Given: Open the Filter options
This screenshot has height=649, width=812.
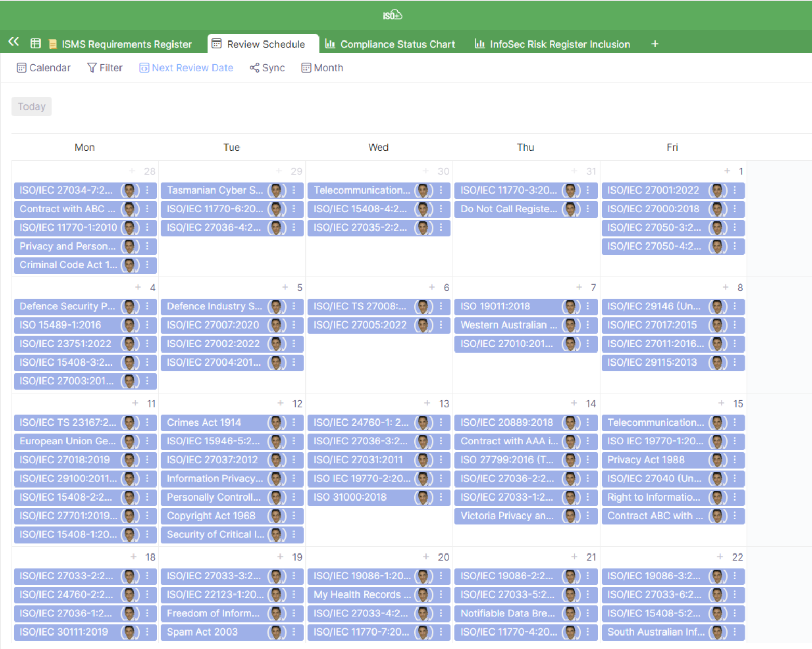Looking at the screenshot, I should coord(105,68).
